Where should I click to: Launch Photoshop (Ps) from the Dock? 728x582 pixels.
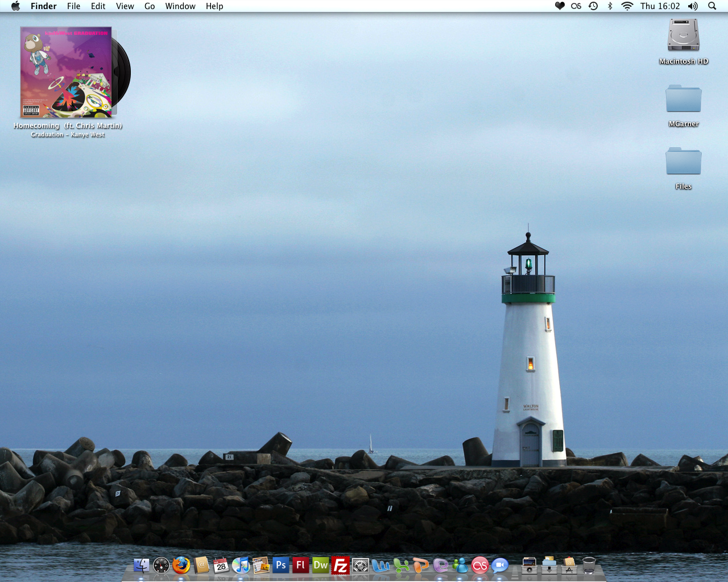click(x=281, y=565)
